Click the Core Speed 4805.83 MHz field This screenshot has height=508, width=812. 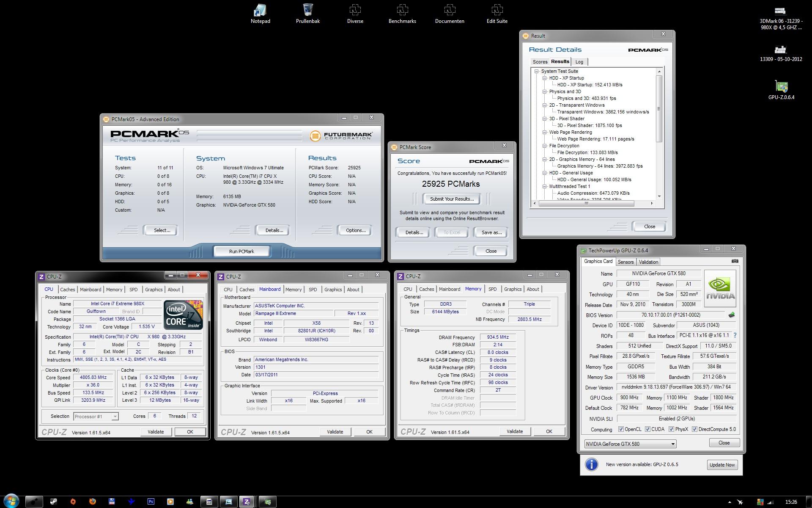93,378
